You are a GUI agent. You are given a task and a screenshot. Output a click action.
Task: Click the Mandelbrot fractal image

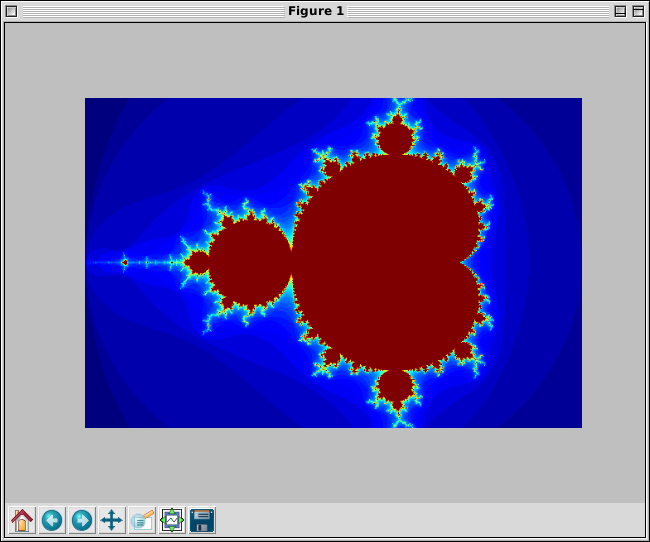click(x=333, y=263)
